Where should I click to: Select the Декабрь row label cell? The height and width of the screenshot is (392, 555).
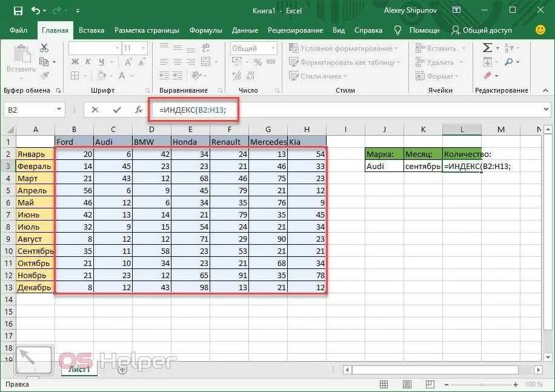tap(35, 287)
